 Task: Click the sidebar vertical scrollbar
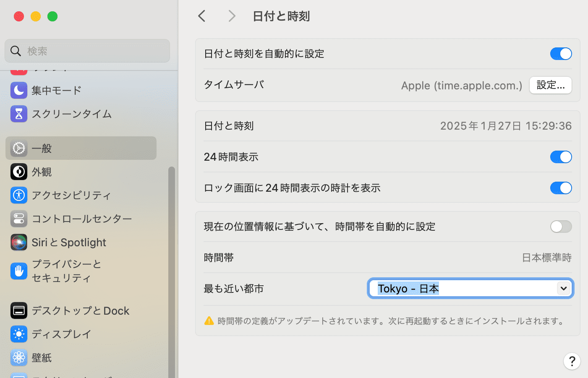click(x=171, y=272)
